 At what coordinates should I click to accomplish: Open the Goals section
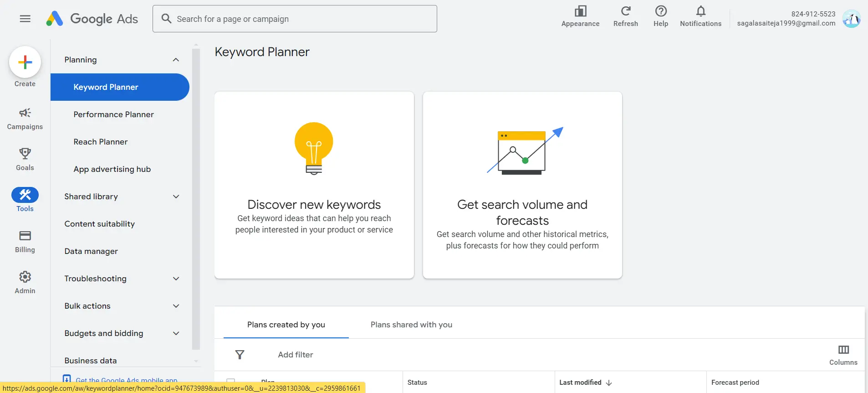(25, 160)
